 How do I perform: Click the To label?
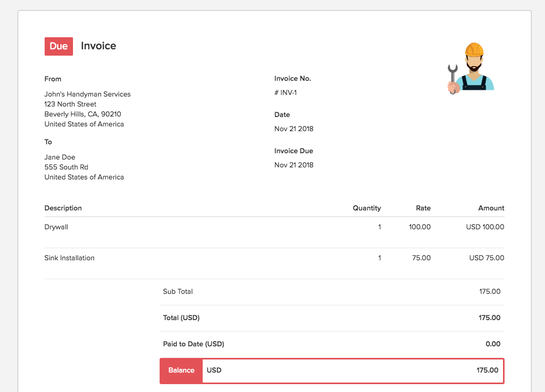click(48, 142)
